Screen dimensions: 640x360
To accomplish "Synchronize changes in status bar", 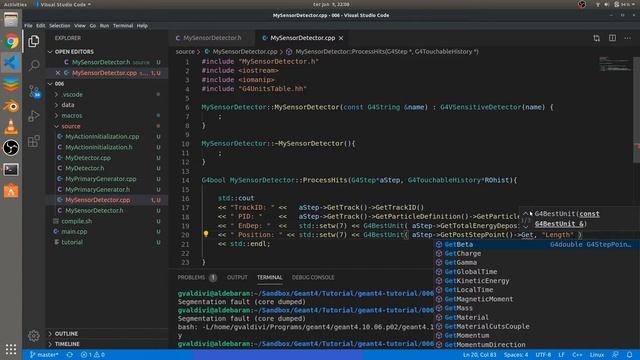I will [70, 355].
